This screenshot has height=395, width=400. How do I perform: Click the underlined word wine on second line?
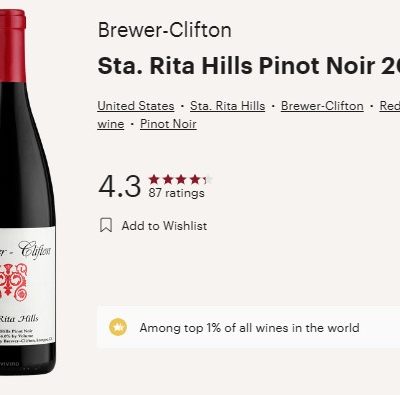[x=111, y=124]
